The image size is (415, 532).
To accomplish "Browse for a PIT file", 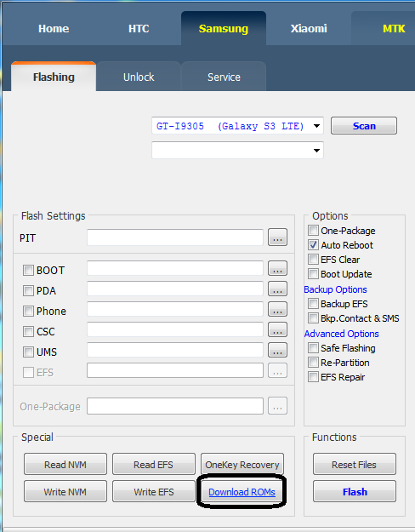I will [x=278, y=237].
